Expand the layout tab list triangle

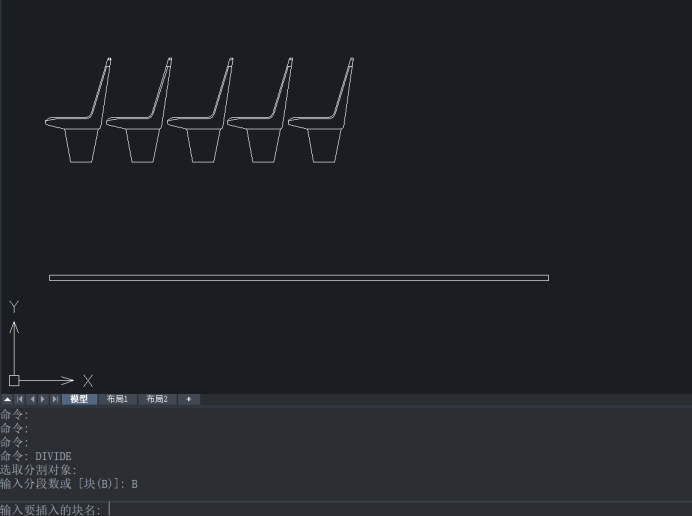[7, 399]
